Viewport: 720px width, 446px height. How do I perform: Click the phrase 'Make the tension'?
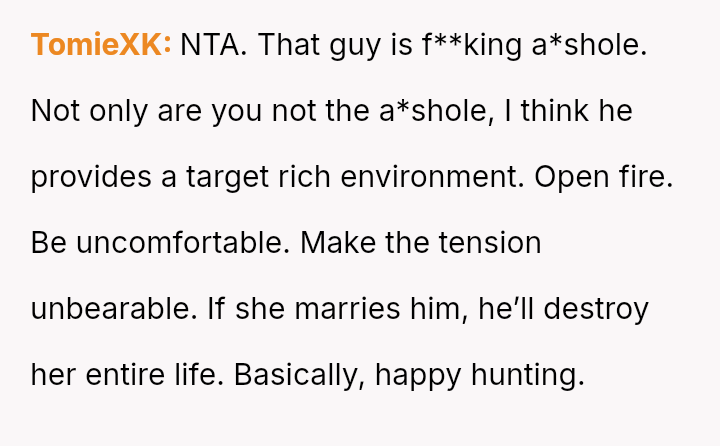(x=420, y=243)
